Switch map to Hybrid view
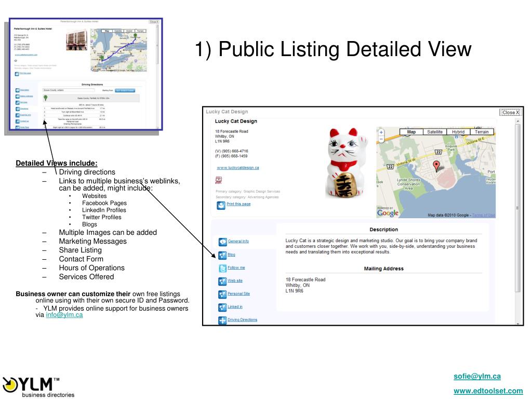The image size is (532, 399). click(x=458, y=132)
